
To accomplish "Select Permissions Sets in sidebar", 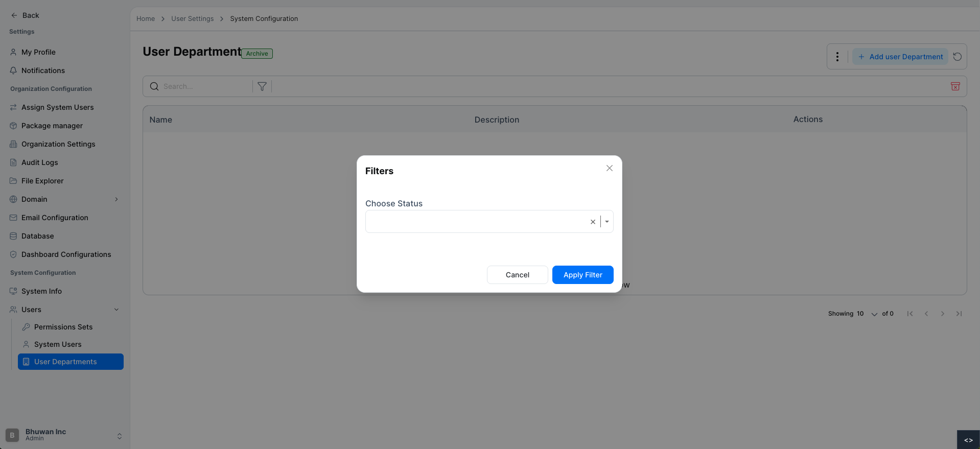I will point(62,327).
